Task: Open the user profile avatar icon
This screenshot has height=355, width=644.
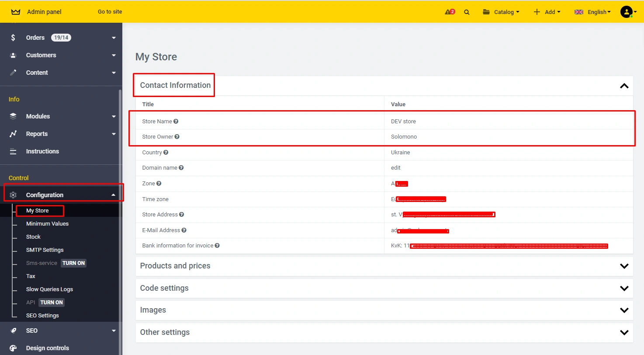Action: coord(627,12)
